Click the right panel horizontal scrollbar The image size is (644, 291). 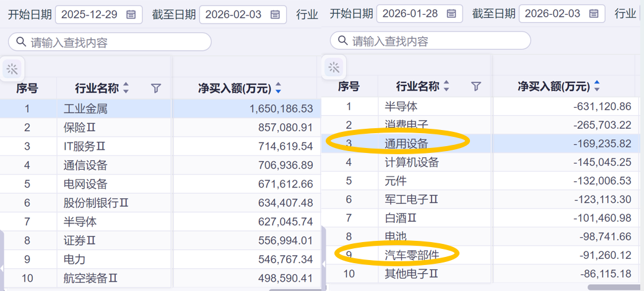[x=616, y=287]
